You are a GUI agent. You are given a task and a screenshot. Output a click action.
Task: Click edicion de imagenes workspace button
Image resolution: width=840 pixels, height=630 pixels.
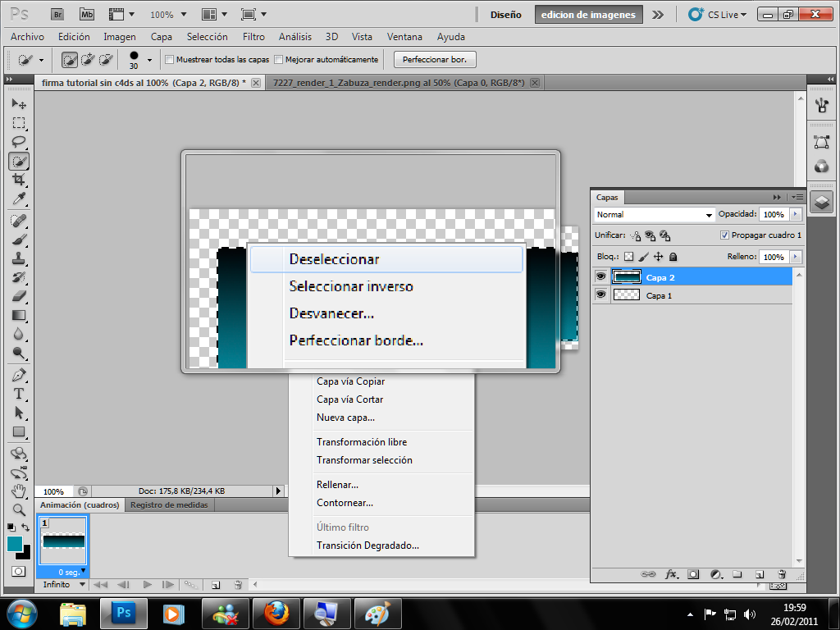click(x=588, y=15)
